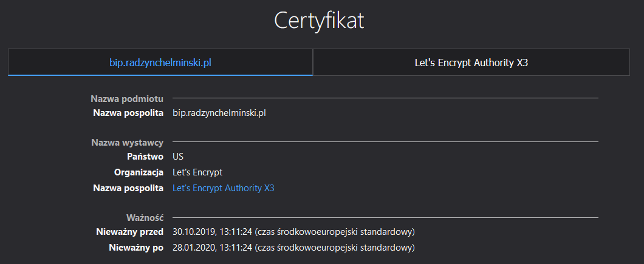Click the 28.01.2020 expiry date value

[x=293, y=248]
